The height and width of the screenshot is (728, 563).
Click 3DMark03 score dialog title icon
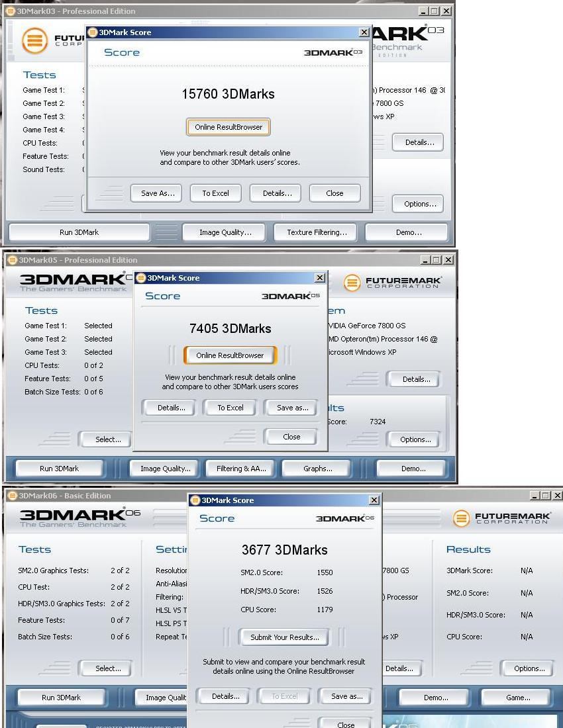tap(93, 32)
